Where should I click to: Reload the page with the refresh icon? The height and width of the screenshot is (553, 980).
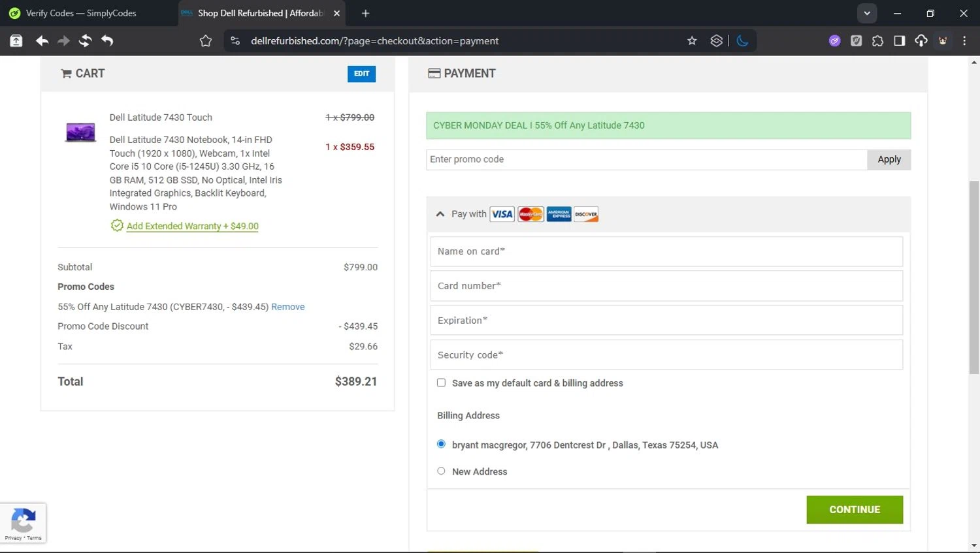(85, 41)
